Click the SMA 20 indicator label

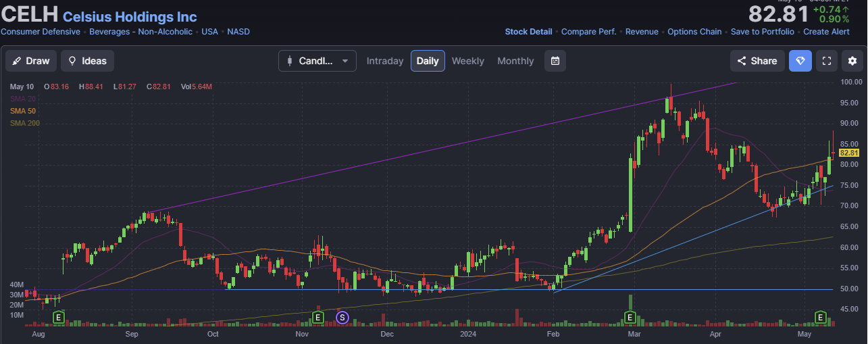pyautogui.click(x=22, y=99)
